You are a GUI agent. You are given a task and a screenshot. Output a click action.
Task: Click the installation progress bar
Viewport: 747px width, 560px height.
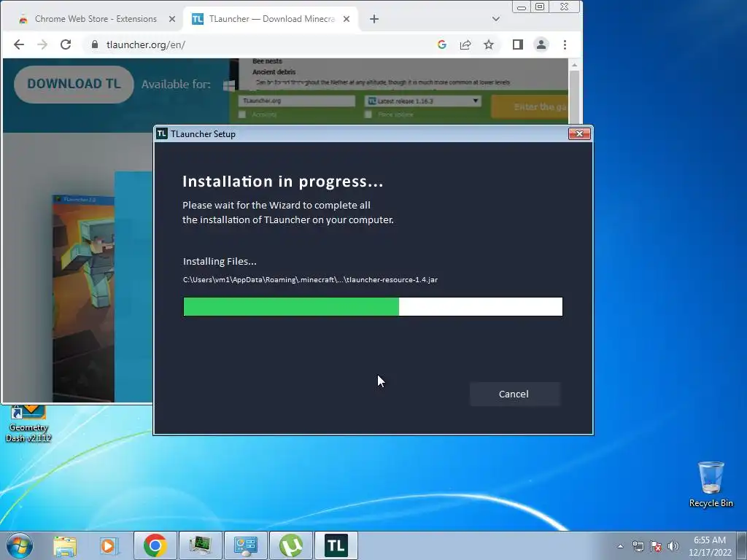point(373,307)
